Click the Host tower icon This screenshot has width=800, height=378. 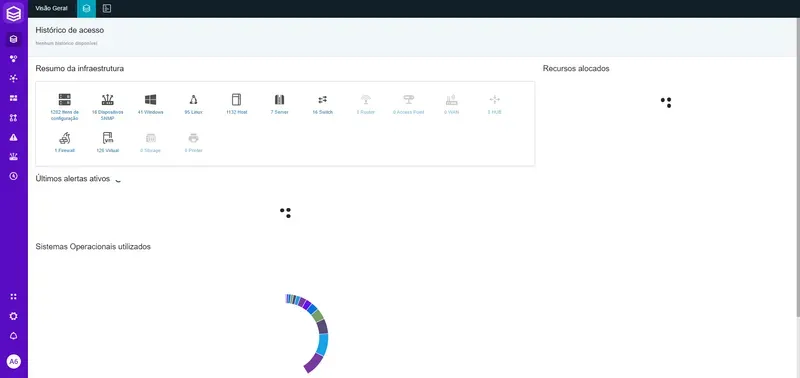(236, 99)
